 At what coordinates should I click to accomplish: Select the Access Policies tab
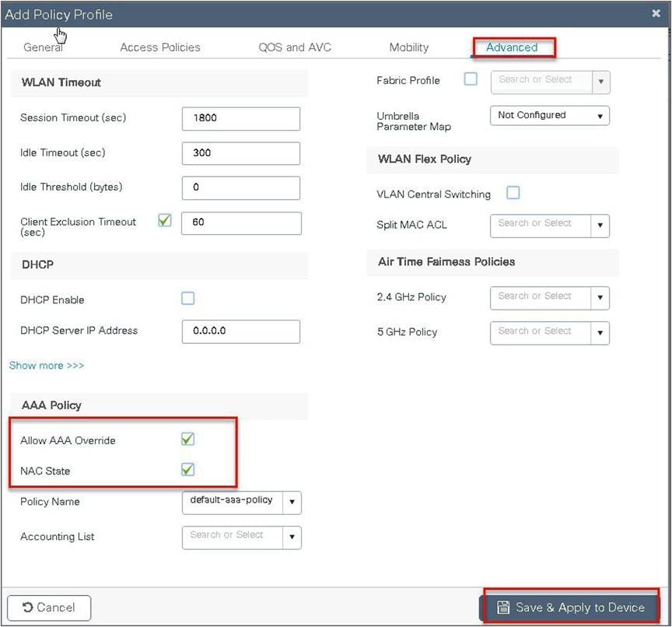pos(160,47)
